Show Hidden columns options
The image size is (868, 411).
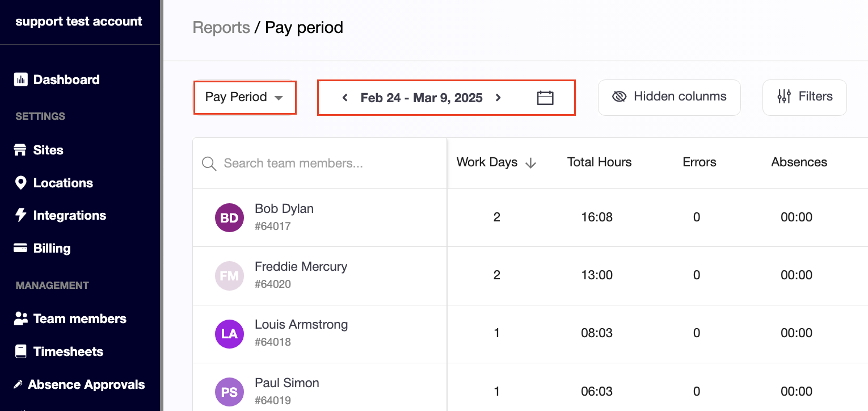tap(669, 97)
